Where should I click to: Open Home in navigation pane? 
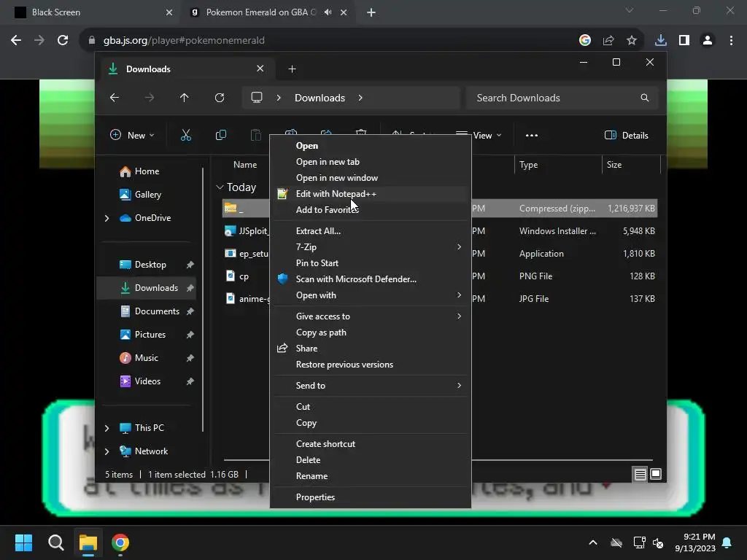[x=146, y=171]
